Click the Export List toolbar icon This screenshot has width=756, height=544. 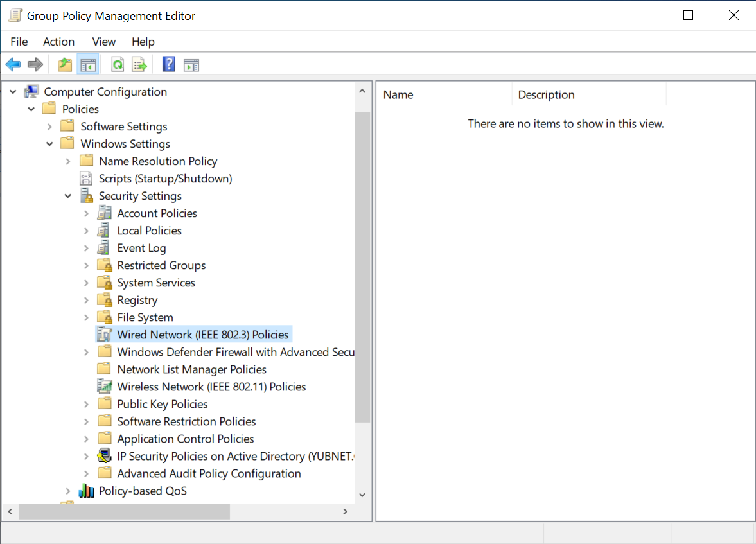139,64
